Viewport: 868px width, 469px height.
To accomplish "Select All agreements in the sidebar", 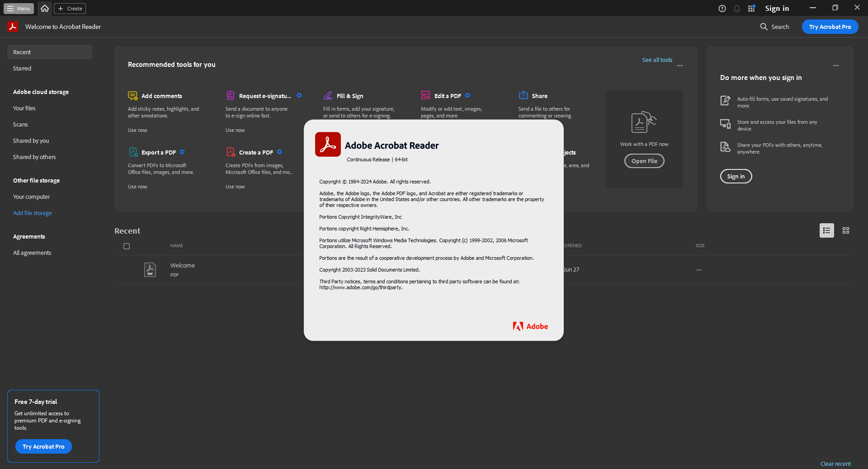I will tap(32, 253).
